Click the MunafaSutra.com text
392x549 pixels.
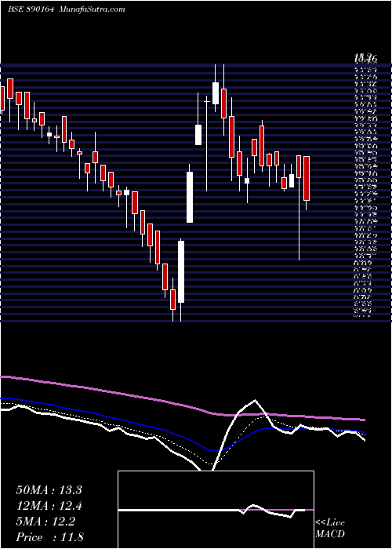[93, 9]
